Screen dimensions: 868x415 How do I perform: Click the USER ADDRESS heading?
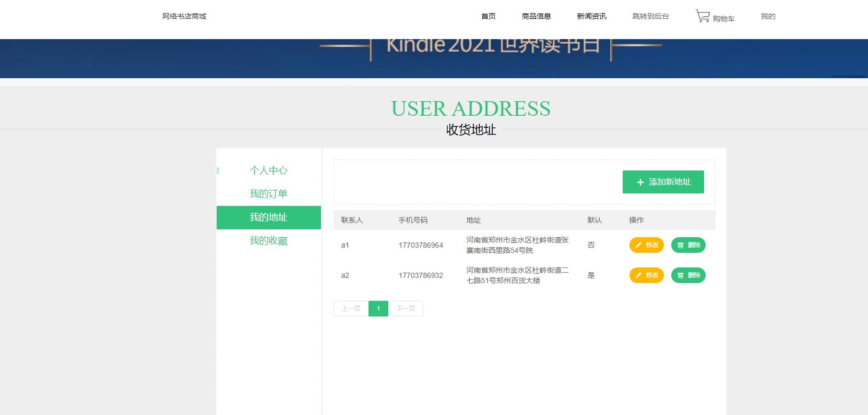coord(471,109)
